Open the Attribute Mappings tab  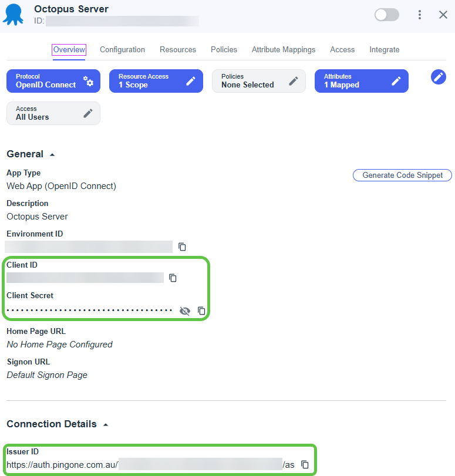[x=284, y=50]
